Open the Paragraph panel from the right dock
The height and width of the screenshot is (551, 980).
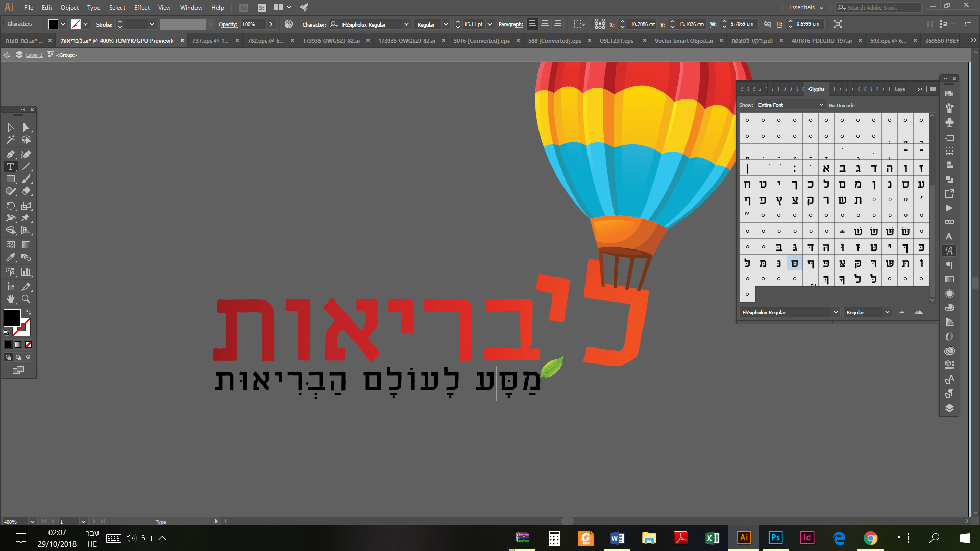949,265
